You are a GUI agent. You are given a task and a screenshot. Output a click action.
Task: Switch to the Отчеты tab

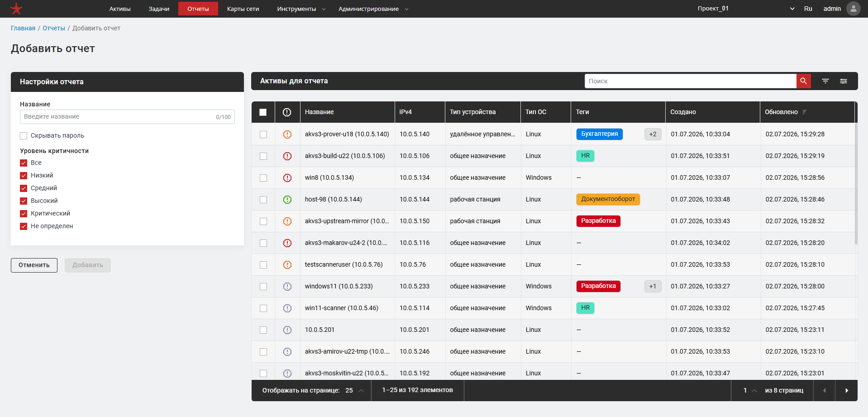click(198, 9)
